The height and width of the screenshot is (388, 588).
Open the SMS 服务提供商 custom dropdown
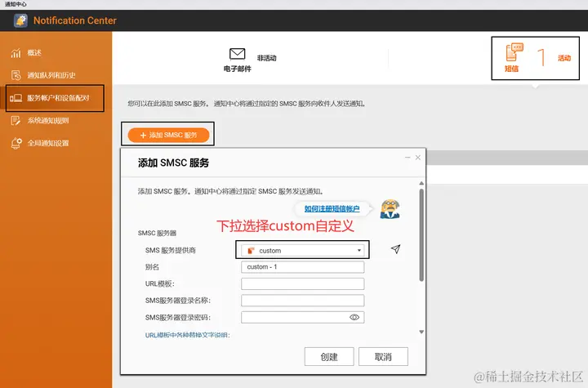(x=303, y=250)
